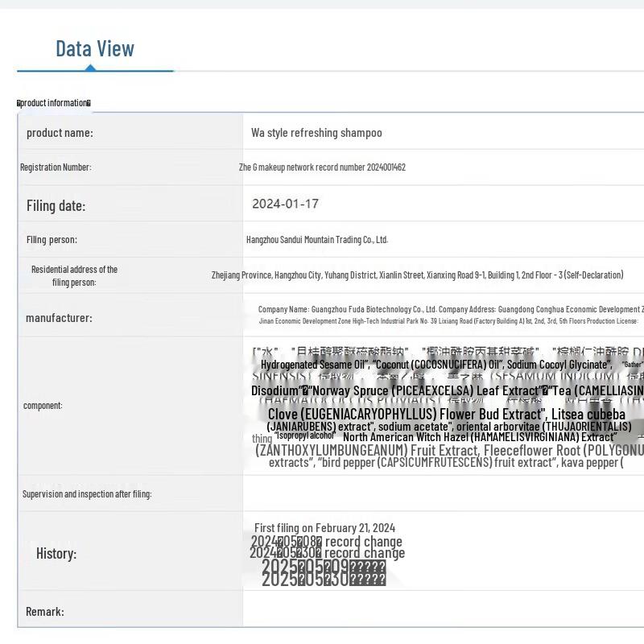Select the manufacturer label
This screenshot has width=644, height=644.
pos(59,318)
